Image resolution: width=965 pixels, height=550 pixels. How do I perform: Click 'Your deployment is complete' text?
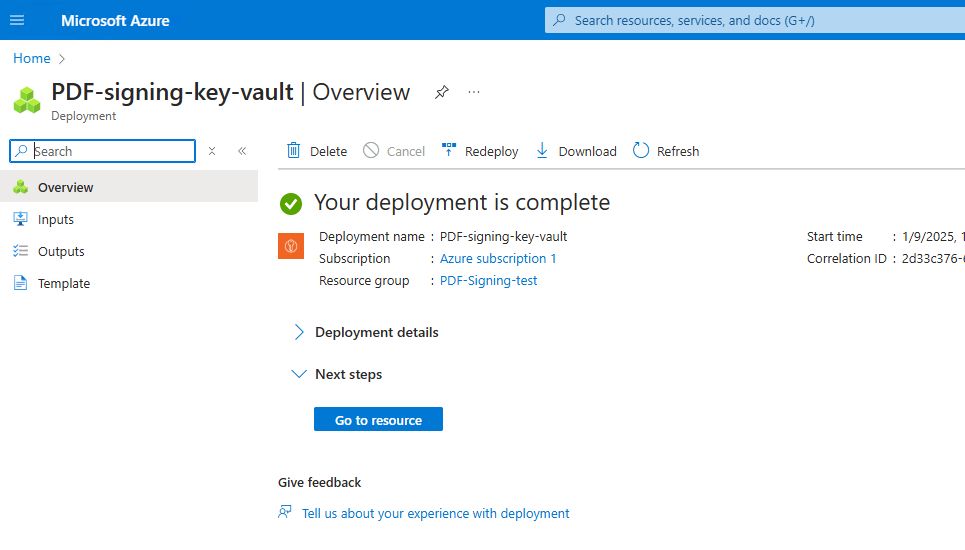(462, 202)
